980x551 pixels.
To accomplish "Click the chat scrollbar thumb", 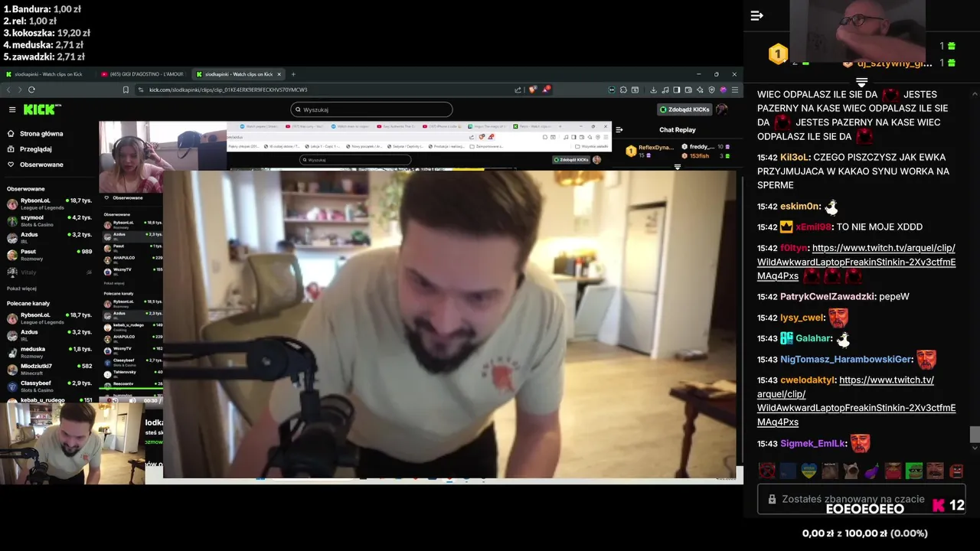I will click(x=975, y=434).
